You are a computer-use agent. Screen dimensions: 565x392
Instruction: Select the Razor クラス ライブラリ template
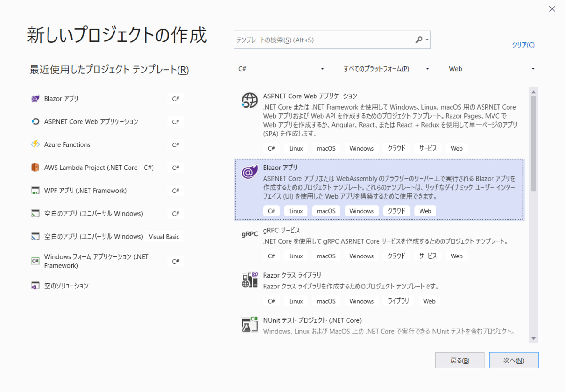(x=379, y=288)
